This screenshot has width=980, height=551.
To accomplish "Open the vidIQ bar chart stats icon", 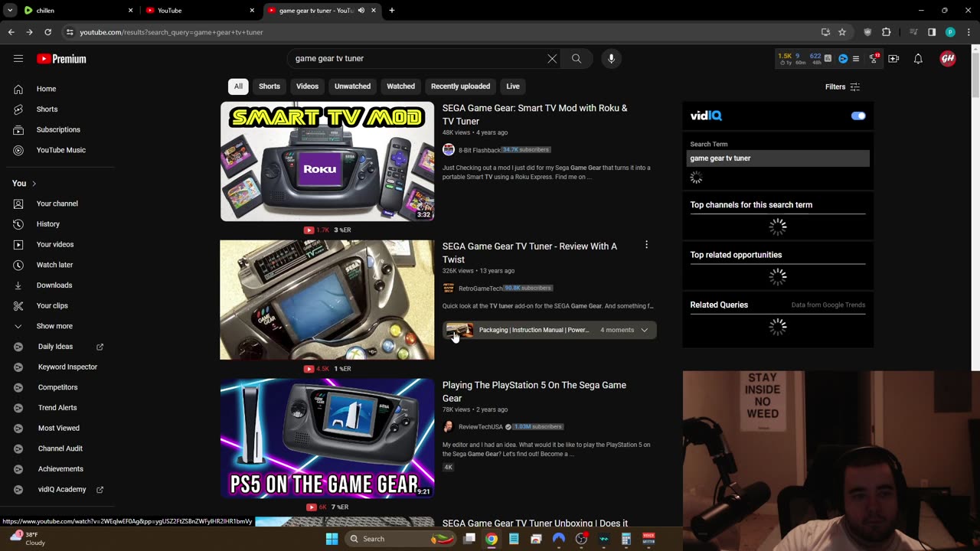I will [x=828, y=58].
